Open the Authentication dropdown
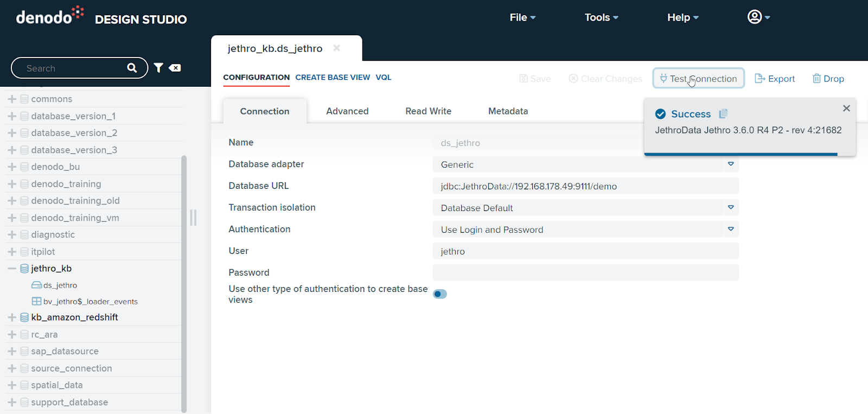 tap(731, 230)
